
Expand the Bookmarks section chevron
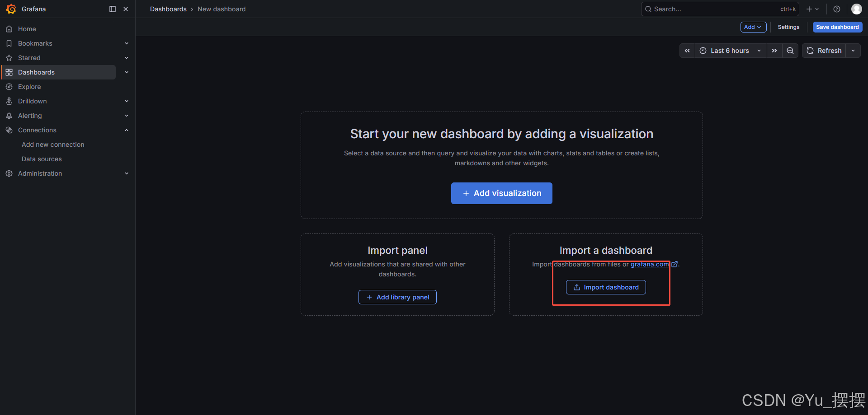coord(127,43)
